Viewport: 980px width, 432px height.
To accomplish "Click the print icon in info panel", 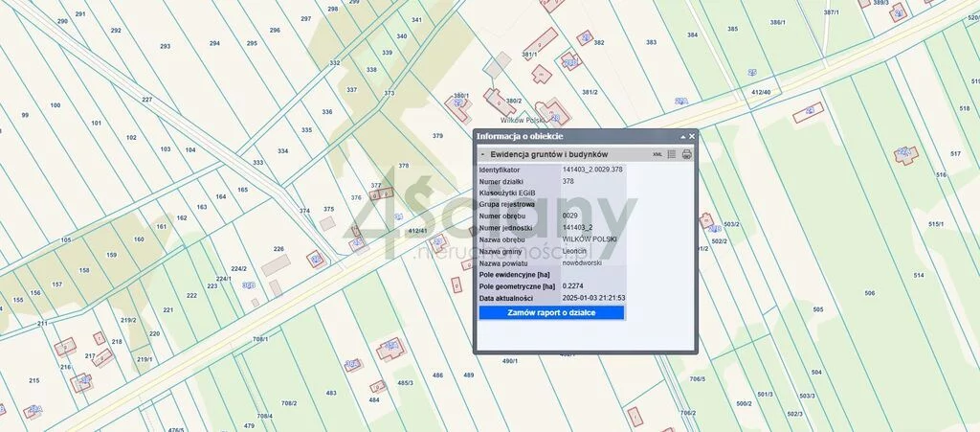I will [686, 154].
